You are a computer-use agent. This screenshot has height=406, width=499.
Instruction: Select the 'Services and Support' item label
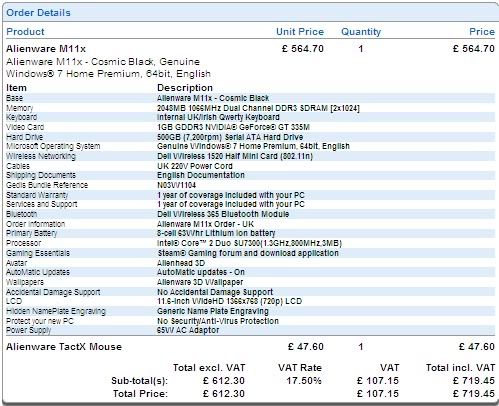[x=42, y=204]
